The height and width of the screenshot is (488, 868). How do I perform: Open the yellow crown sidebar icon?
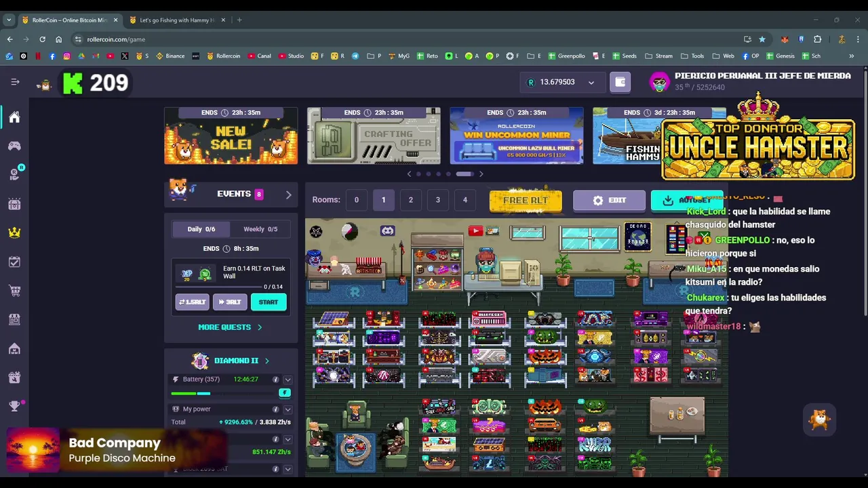point(14,232)
